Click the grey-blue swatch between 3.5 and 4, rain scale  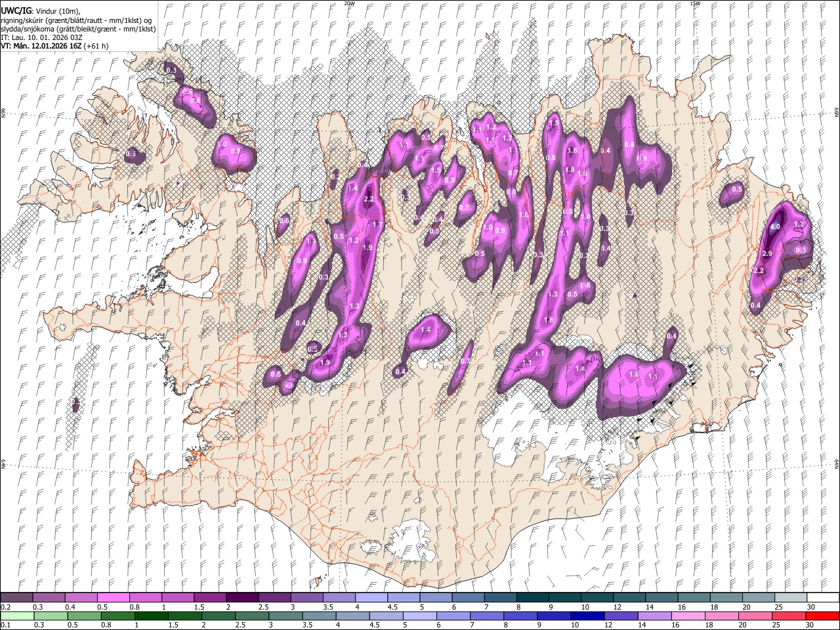point(319,616)
